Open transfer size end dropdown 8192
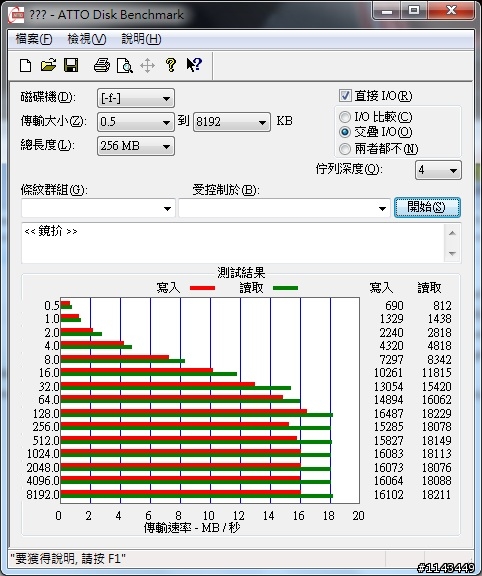482x576 pixels. point(232,122)
